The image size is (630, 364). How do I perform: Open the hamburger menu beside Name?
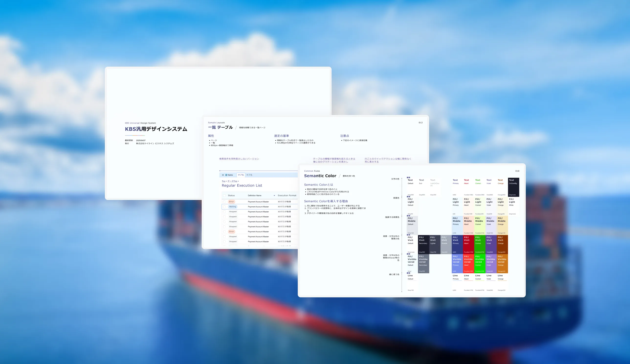coord(223,175)
